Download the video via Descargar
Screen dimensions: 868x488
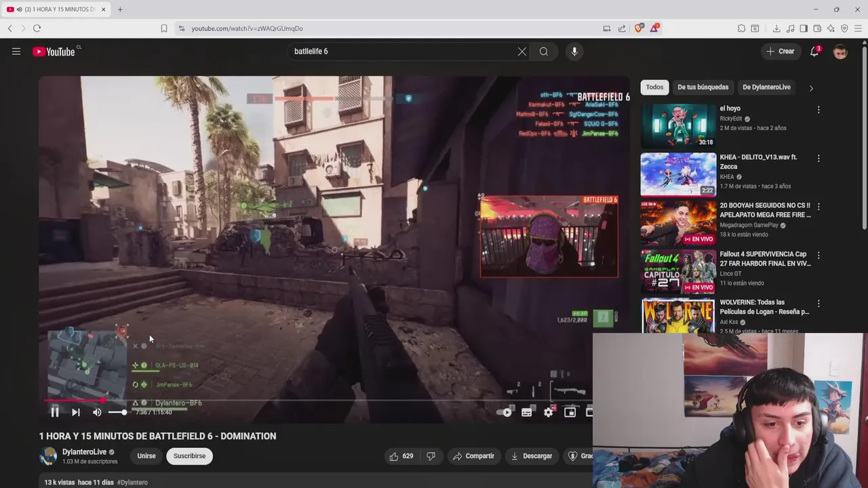pyautogui.click(x=532, y=456)
